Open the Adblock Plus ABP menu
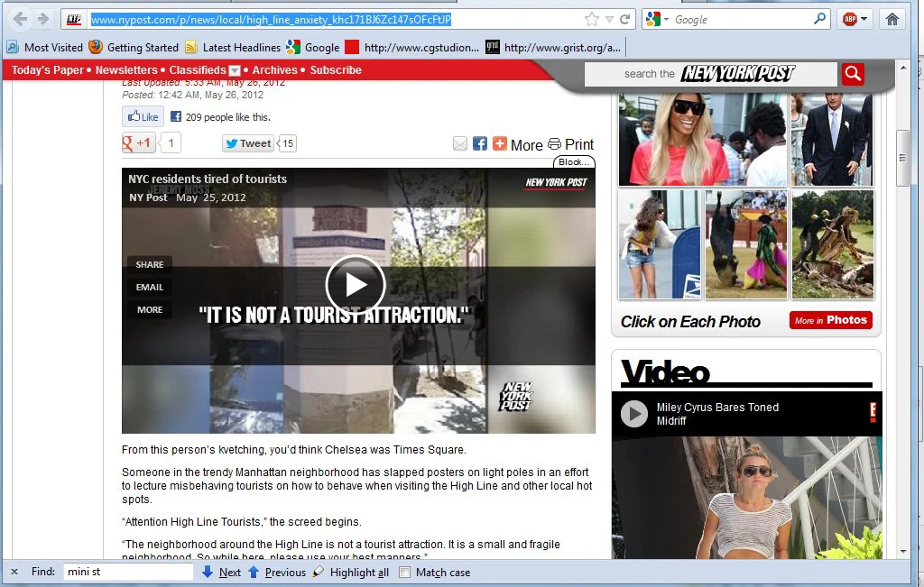This screenshot has height=587, width=924. point(855,20)
